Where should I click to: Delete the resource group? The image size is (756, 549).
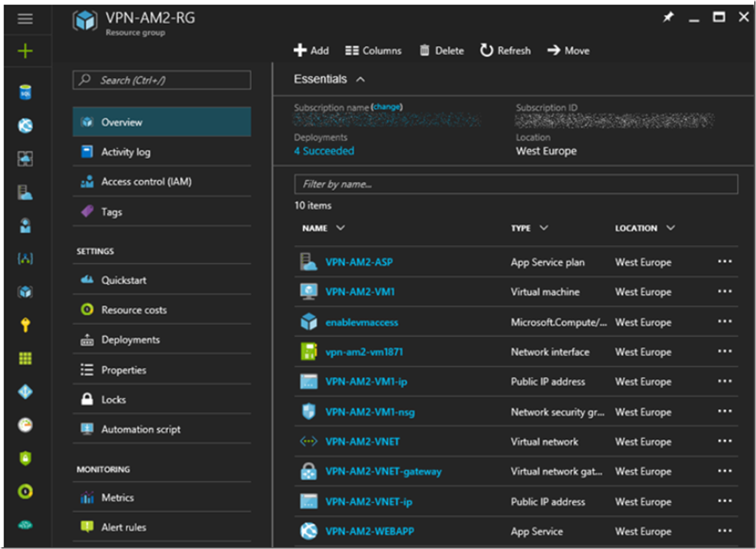[442, 51]
